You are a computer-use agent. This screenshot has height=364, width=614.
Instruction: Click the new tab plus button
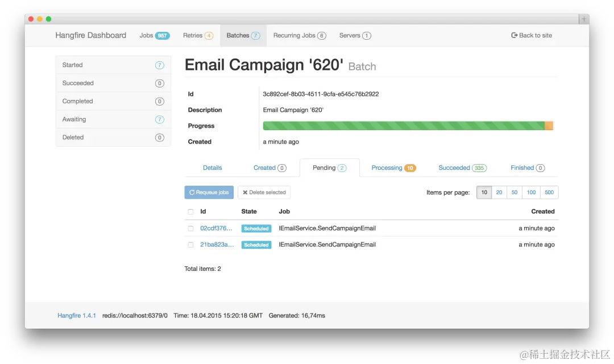pyautogui.click(x=583, y=19)
